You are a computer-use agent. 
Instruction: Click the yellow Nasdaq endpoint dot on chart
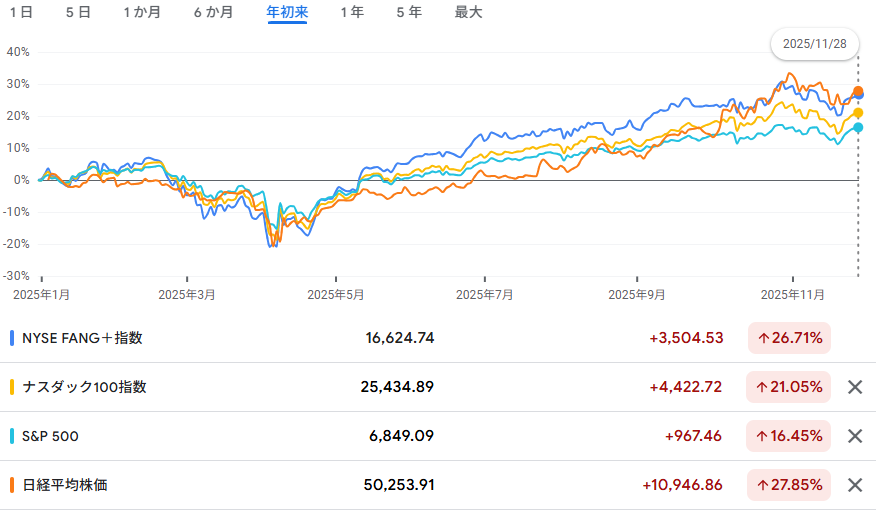click(x=858, y=113)
